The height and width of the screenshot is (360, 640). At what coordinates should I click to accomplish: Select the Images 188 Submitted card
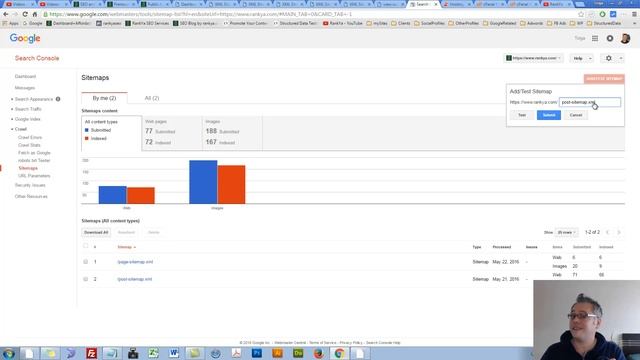point(232,133)
